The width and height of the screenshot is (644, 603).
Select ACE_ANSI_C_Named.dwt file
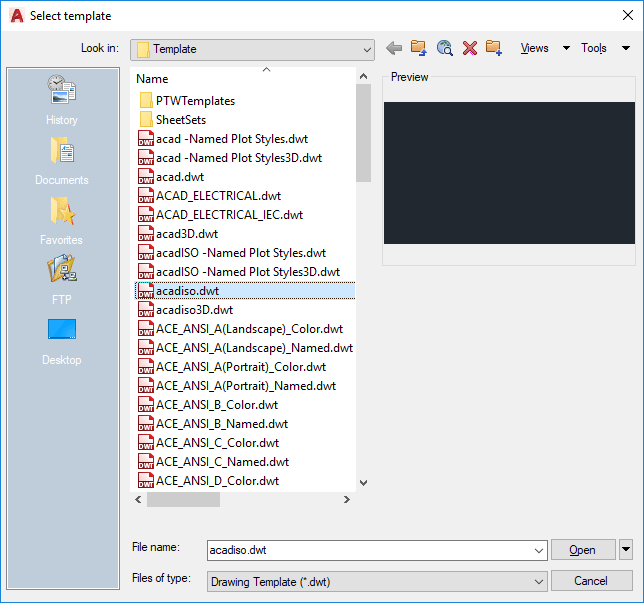(222, 462)
